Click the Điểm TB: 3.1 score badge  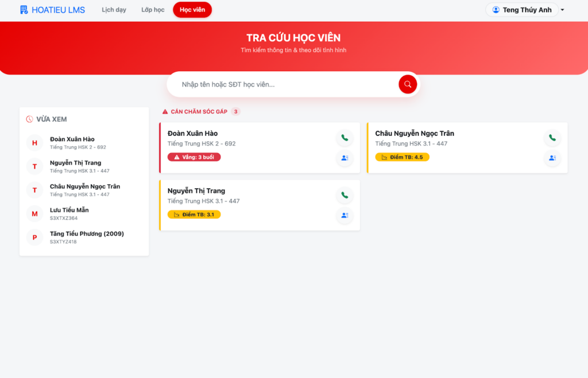(x=194, y=215)
